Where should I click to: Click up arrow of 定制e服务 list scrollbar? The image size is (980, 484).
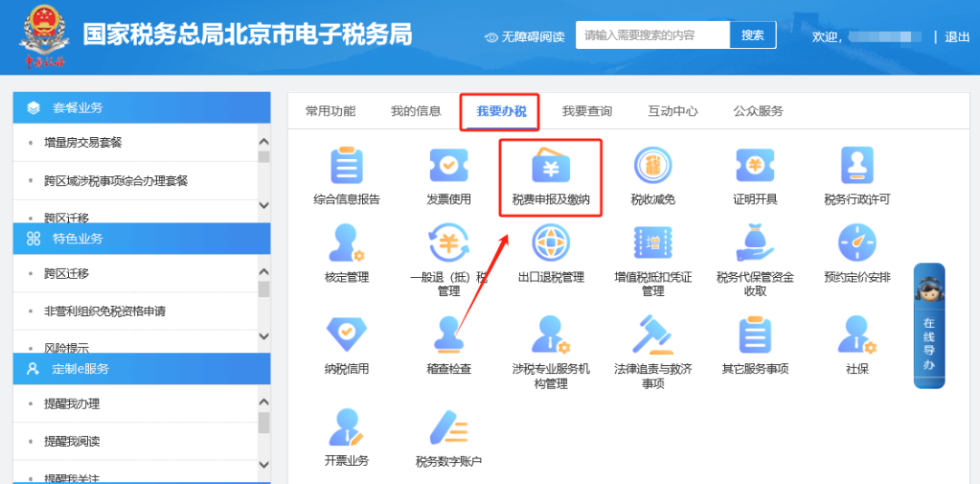point(264,402)
